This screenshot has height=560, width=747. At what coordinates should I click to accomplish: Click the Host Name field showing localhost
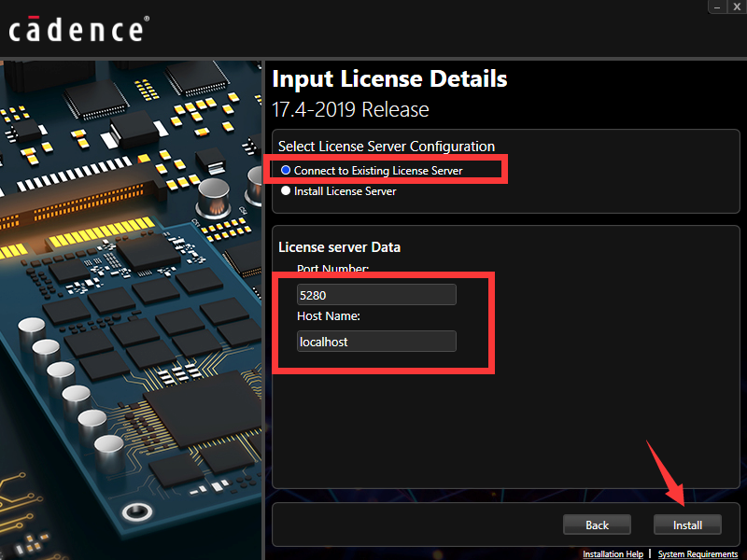375,342
